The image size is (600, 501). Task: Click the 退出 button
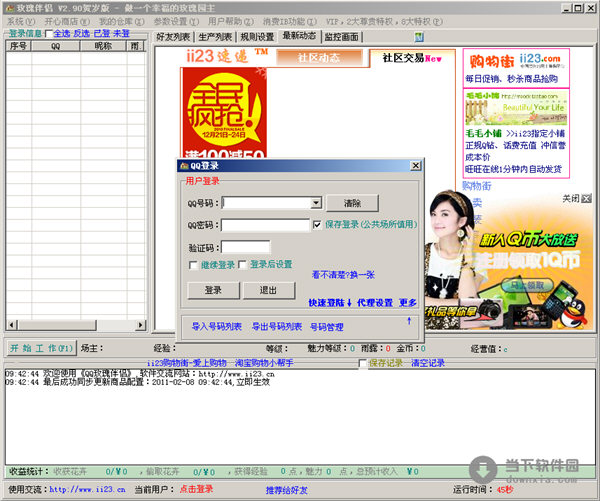pos(269,290)
